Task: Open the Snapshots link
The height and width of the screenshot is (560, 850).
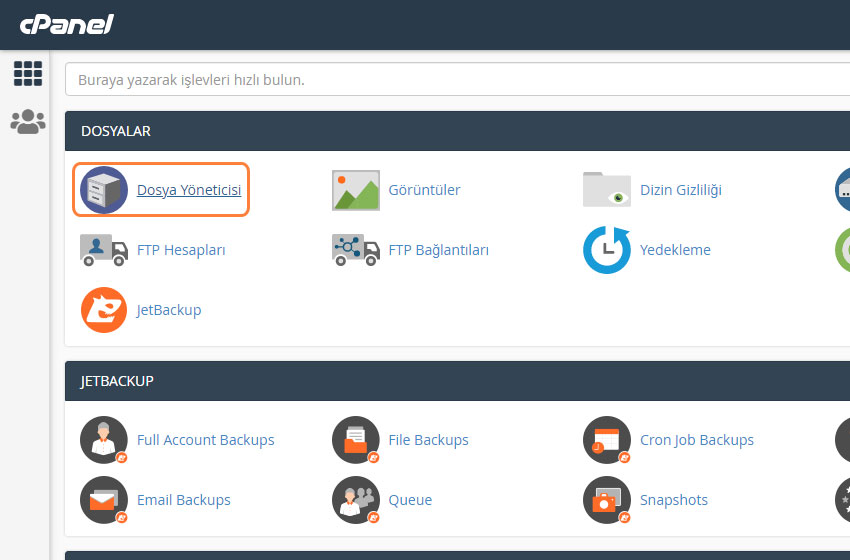Action: 674,500
